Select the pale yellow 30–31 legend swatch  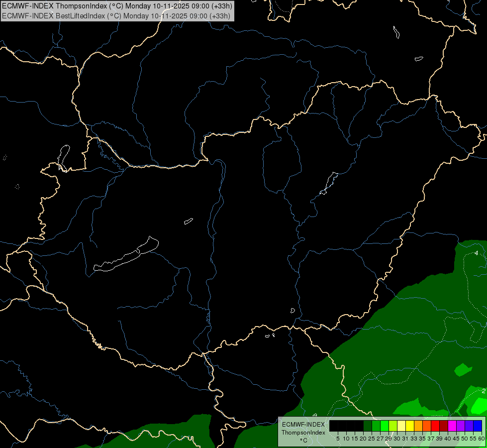tap(401, 426)
